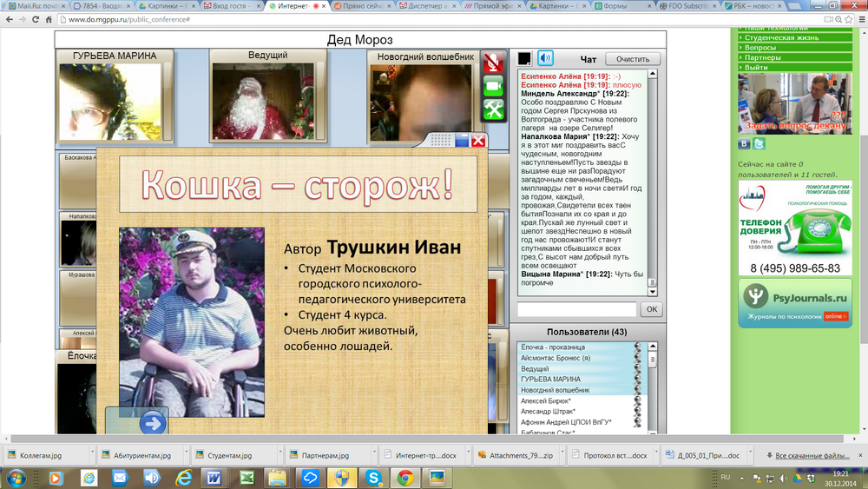Select ГУРЬЕВА МАРИНА in users list

pyautogui.click(x=580, y=380)
